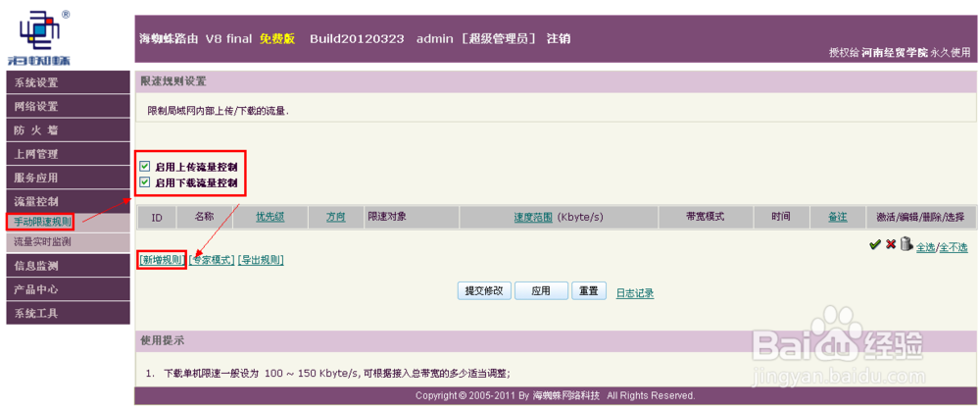Open 上网管理 menu
The width and height of the screenshot is (980, 410).
point(68,154)
